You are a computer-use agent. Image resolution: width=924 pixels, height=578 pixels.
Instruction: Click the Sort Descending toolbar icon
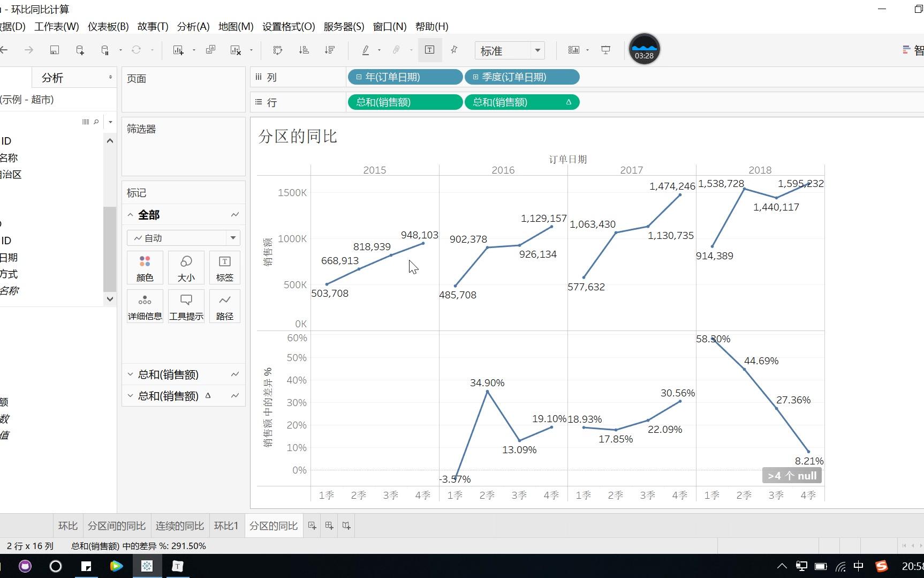(330, 50)
